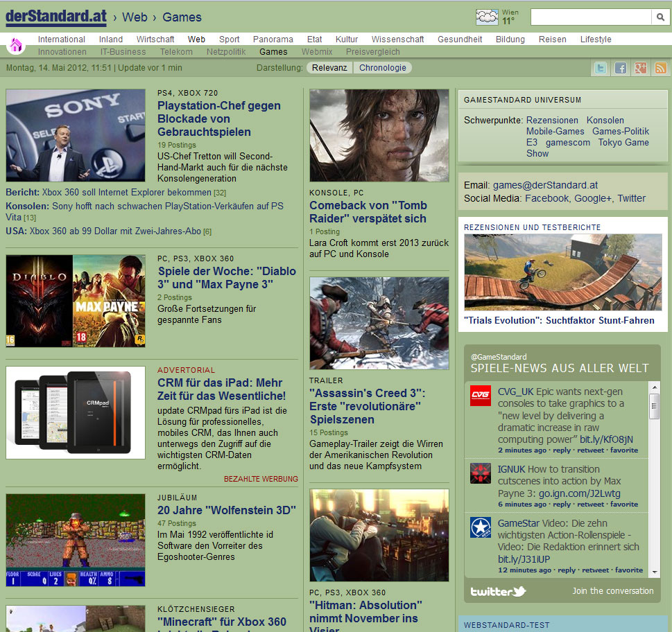Screen dimensions: 672x632
Task: Open the Lifestyle menu section
Action: pyautogui.click(x=596, y=39)
